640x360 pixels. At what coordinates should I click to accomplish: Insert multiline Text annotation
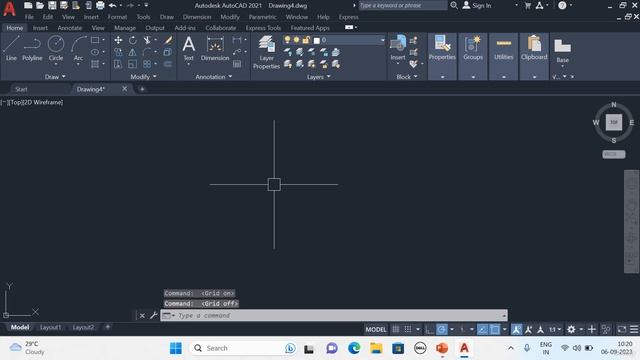coord(189,48)
